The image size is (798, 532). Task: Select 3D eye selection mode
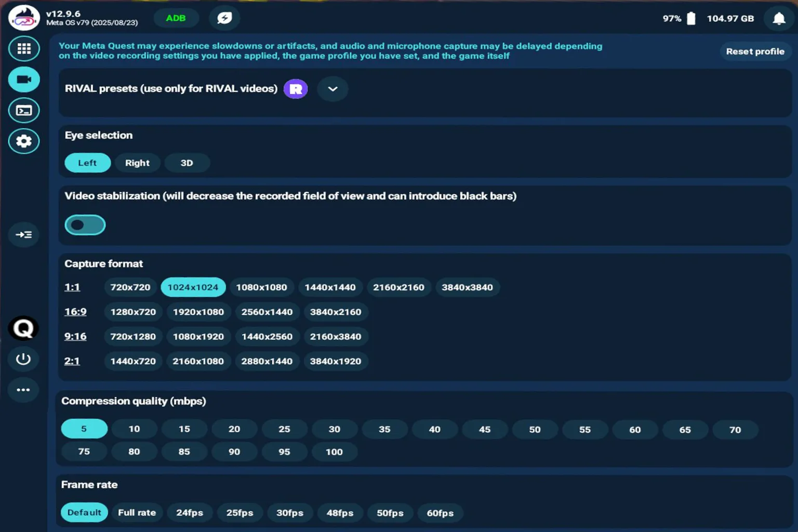(187, 163)
